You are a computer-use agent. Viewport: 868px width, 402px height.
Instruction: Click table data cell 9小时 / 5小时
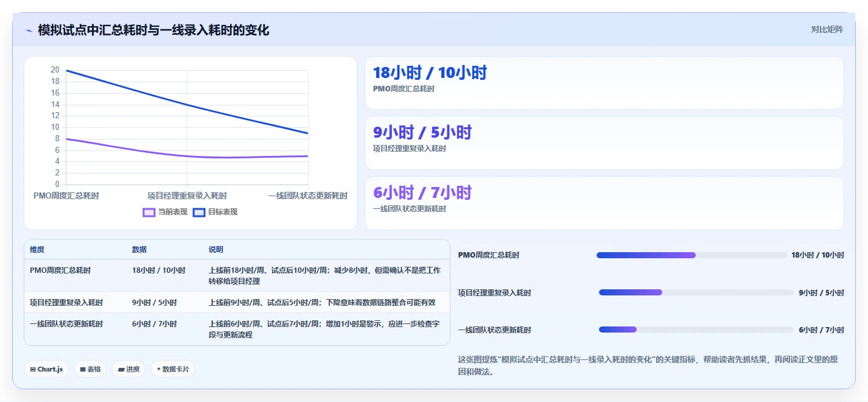pyautogui.click(x=155, y=302)
